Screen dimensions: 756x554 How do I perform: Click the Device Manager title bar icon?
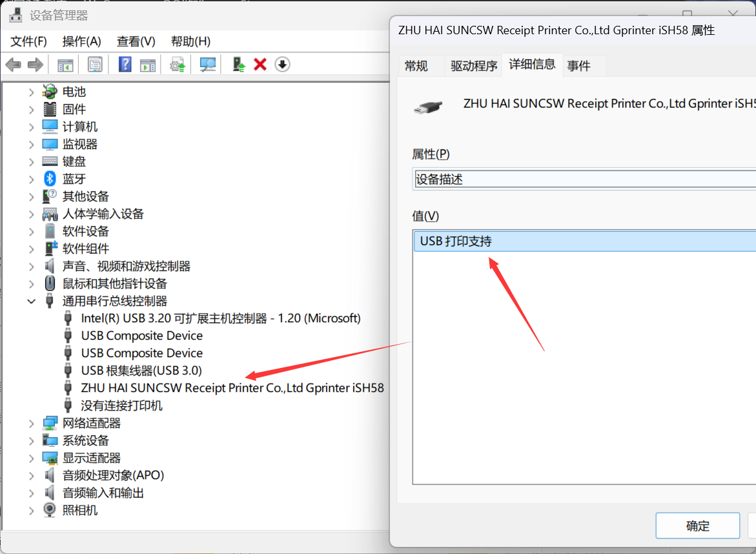tap(16, 15)
